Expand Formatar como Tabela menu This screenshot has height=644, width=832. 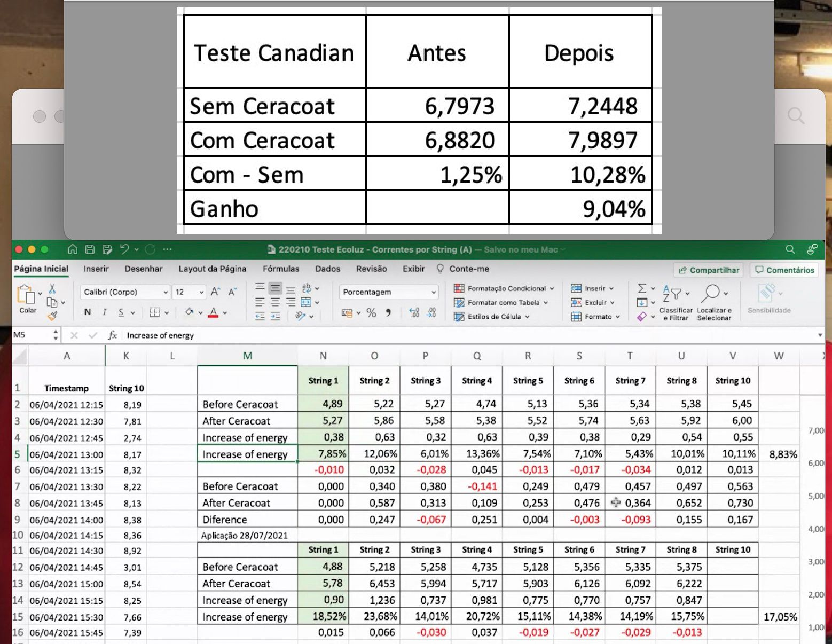point(501,302)
